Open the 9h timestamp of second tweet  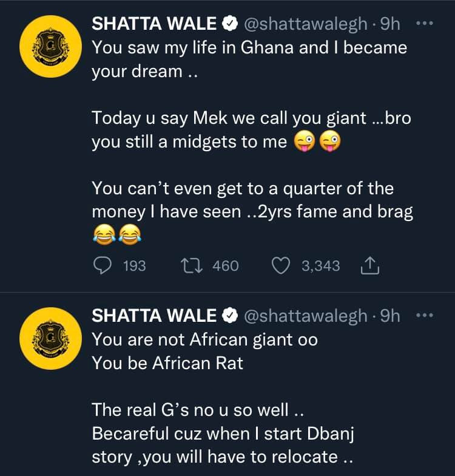tap(390, 316)
